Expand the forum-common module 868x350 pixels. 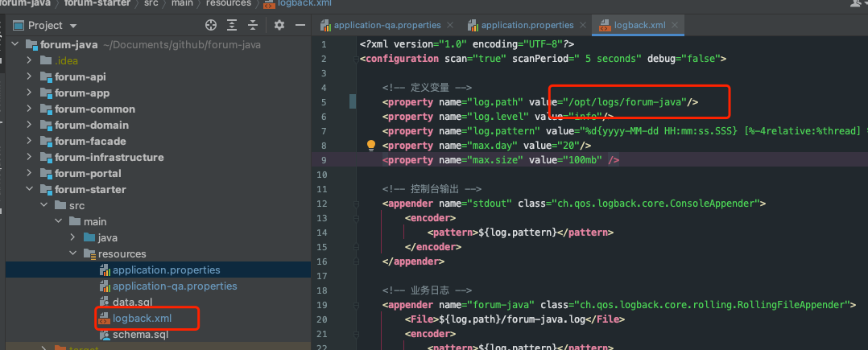coord(29,109)
